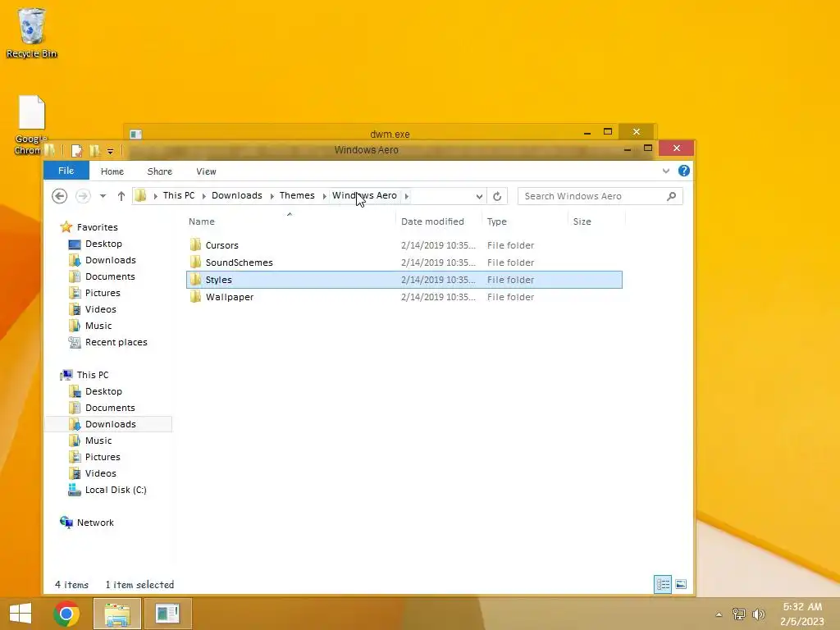Open Recycle Bin on desktop

(x=32, y=32)
